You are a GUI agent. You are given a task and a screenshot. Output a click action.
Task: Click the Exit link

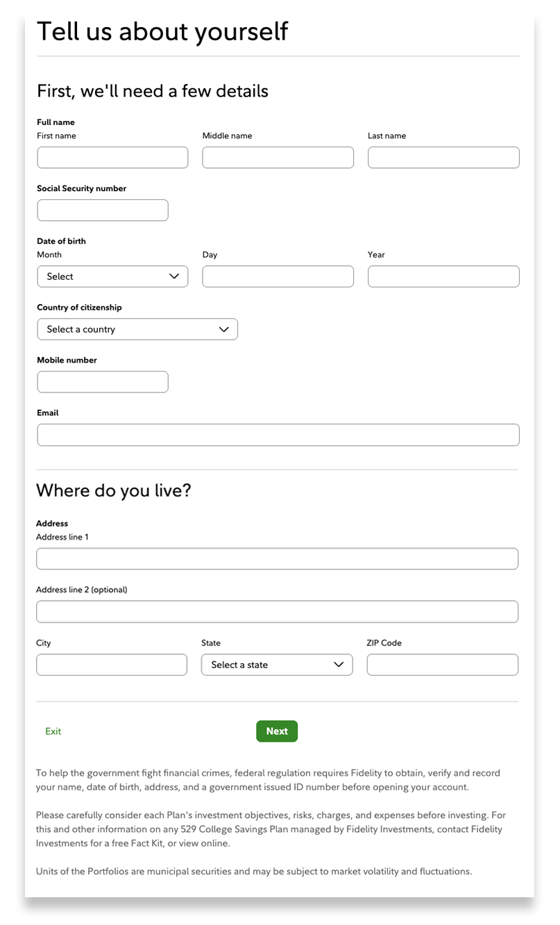[x=53, y=731]
